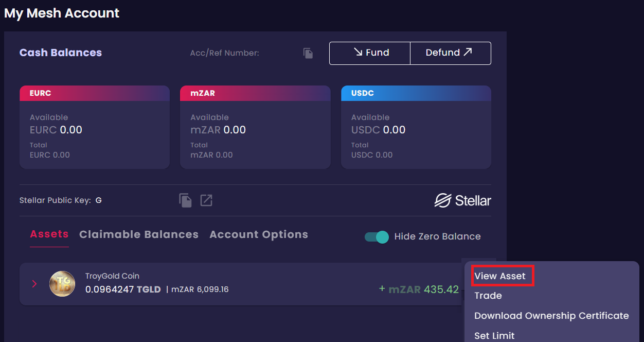Click the Defund button
The width and height of the screenshot is (644, 342).
point(451,53)
